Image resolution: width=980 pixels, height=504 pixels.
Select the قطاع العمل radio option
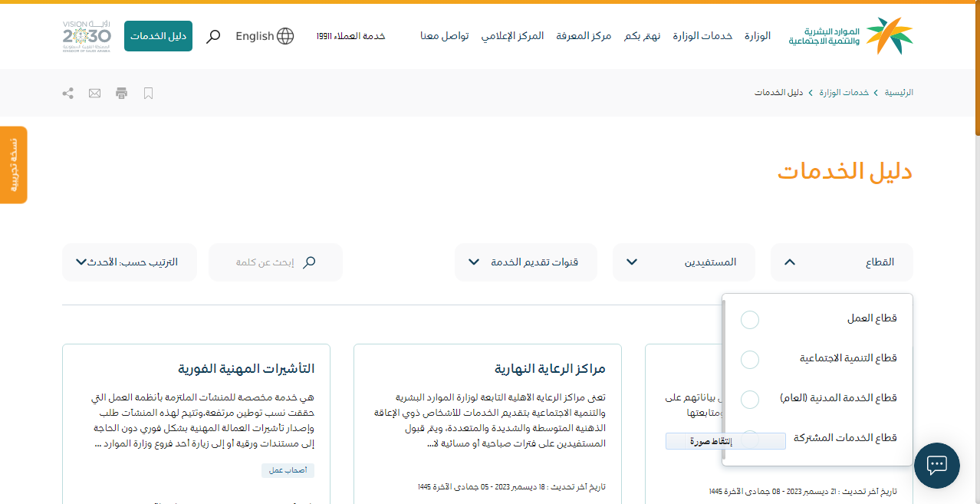pyautogui.click(x=750, y=320)
